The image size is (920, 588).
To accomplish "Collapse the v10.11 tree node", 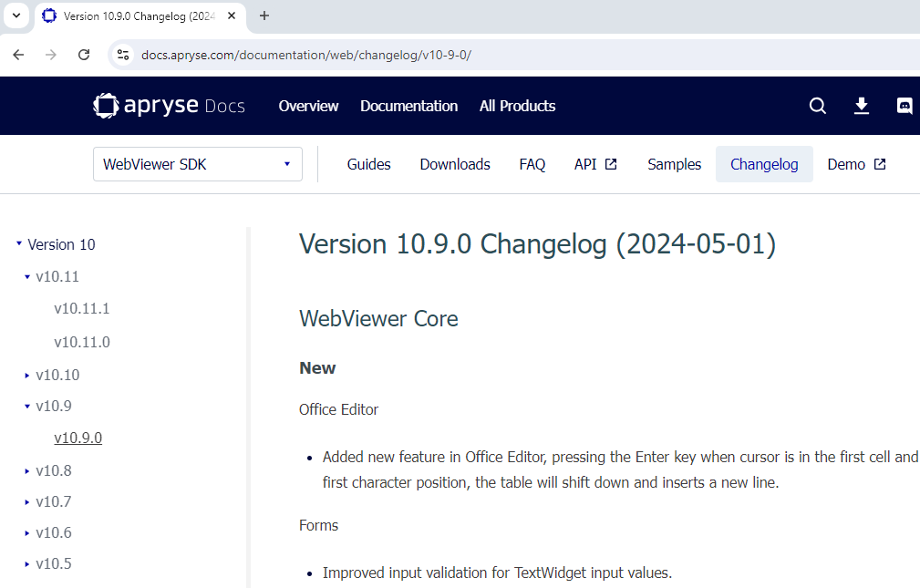I will [27, 276].
